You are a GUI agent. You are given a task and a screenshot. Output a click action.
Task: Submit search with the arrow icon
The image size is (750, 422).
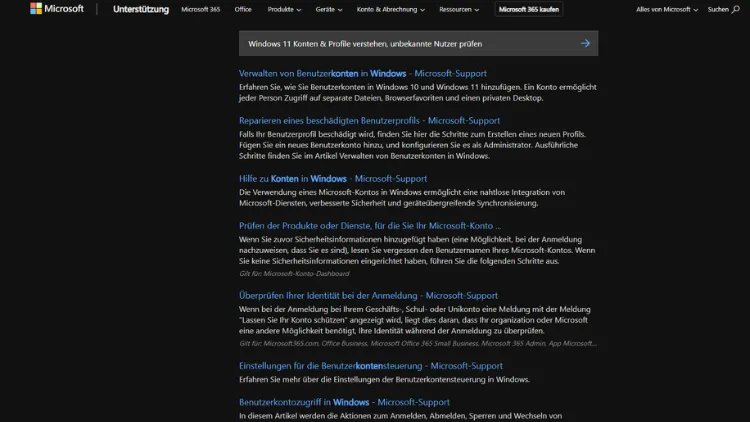click(x=585, y=44)
